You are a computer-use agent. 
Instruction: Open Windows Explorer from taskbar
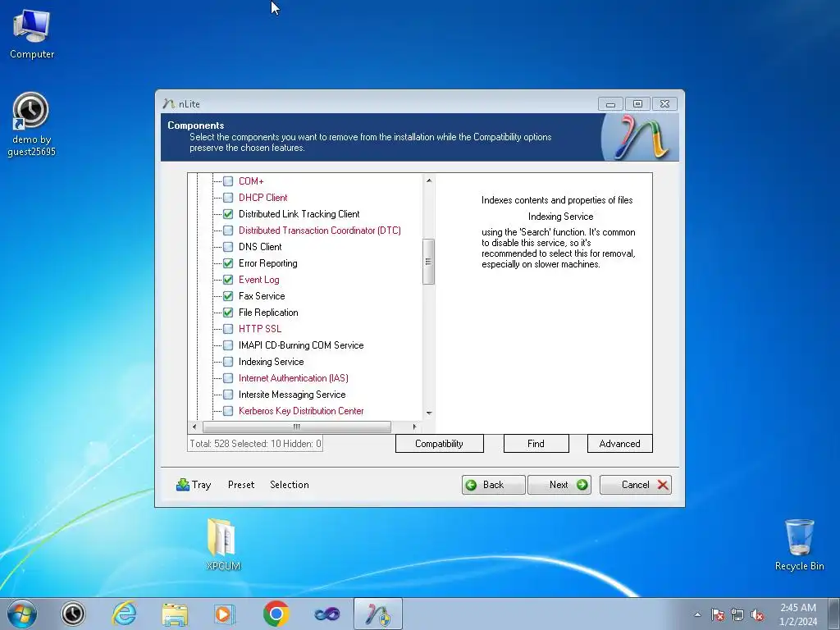175,614
